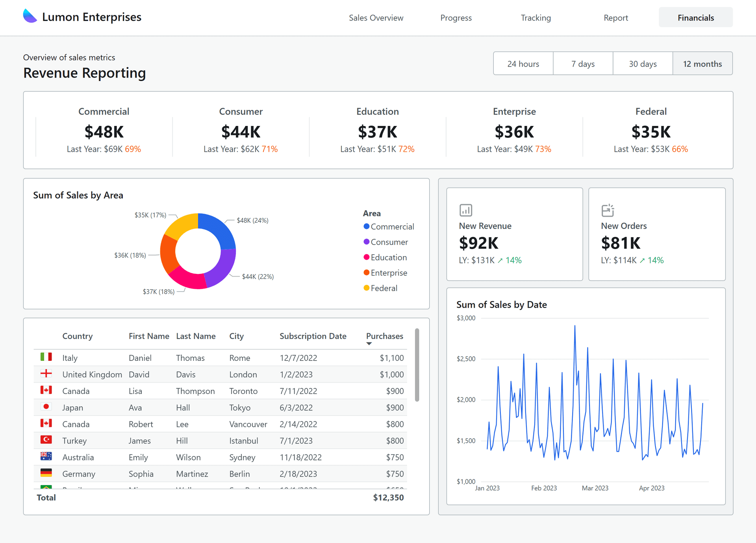Click the New Orders icon

608,210
